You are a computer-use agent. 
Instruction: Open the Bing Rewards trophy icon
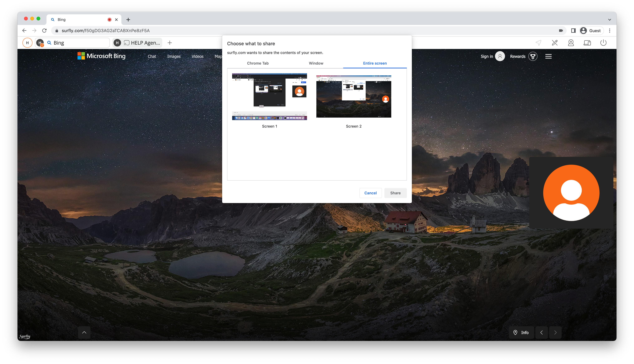click(x=533, y=56)
